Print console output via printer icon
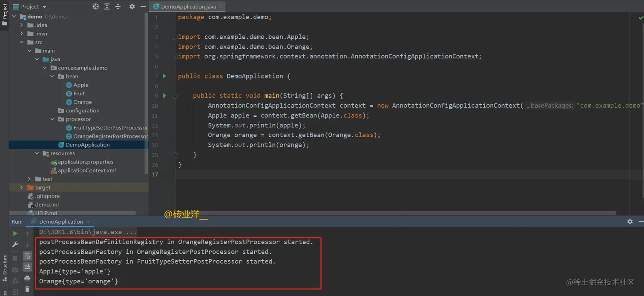The image size is (644, 296). coord(27,278)
